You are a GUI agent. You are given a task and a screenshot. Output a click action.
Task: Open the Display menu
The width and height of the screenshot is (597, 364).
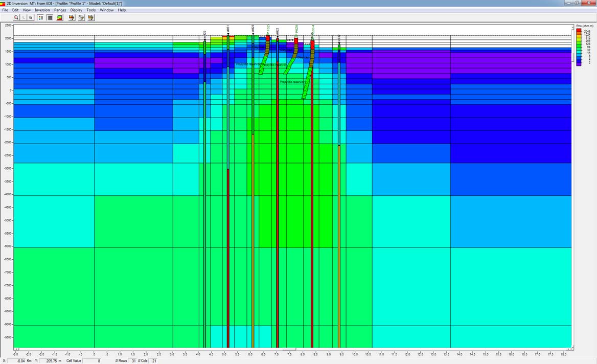pyautogui.click(x=76, y=10)
